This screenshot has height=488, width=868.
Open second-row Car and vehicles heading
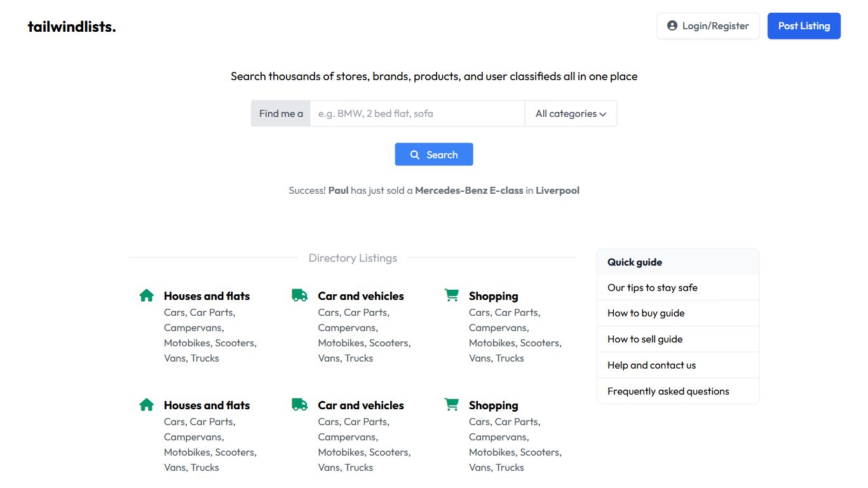pos(361,405)
